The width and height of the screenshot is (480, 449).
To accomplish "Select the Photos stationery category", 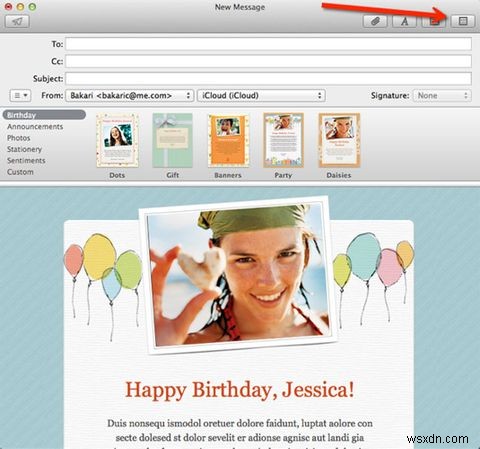I will pos(19,138).
